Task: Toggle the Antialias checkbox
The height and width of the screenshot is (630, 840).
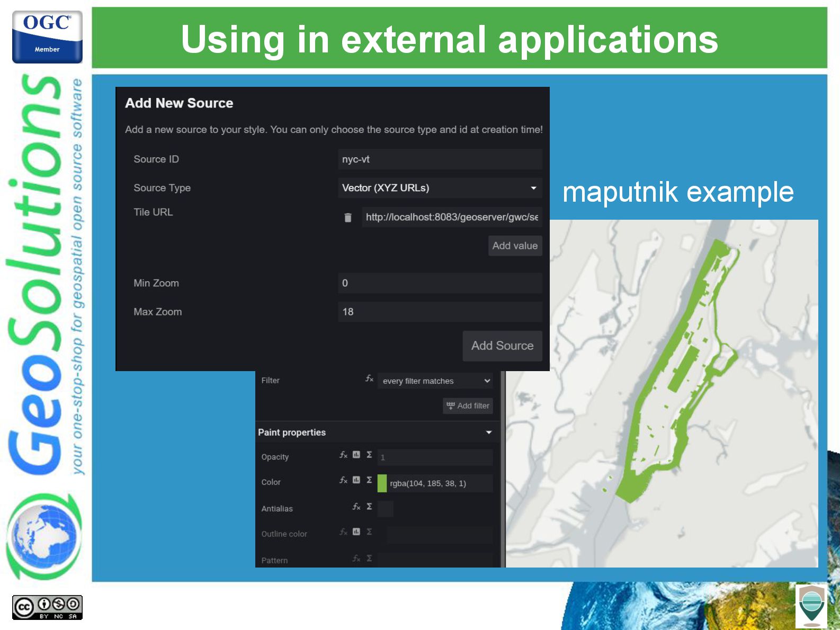Action: 385,509
